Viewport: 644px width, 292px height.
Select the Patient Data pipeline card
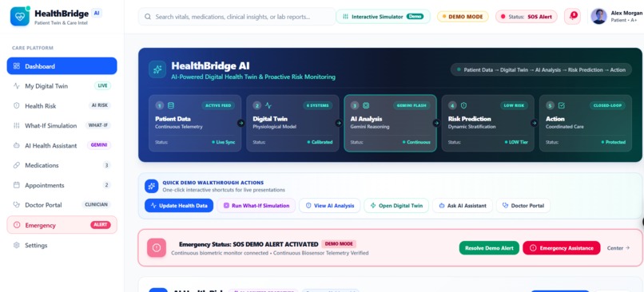[195, 123]
